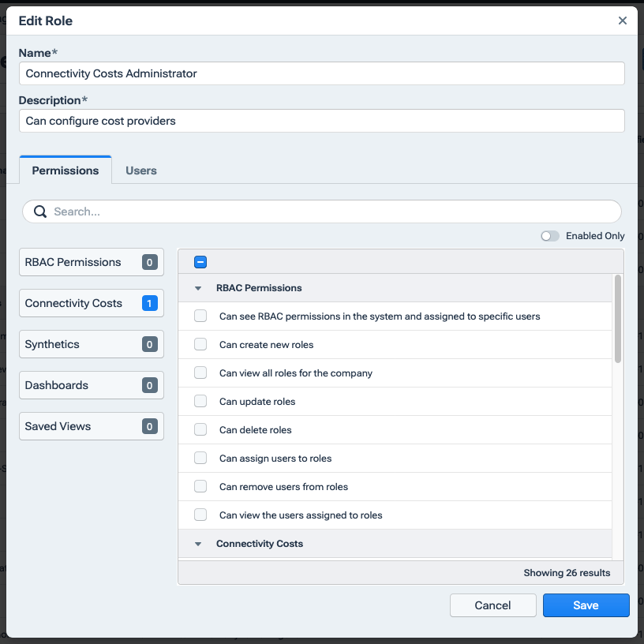Cancel editing the role
The width and height of the screenshot is (644, 644).
click(492, 605)
